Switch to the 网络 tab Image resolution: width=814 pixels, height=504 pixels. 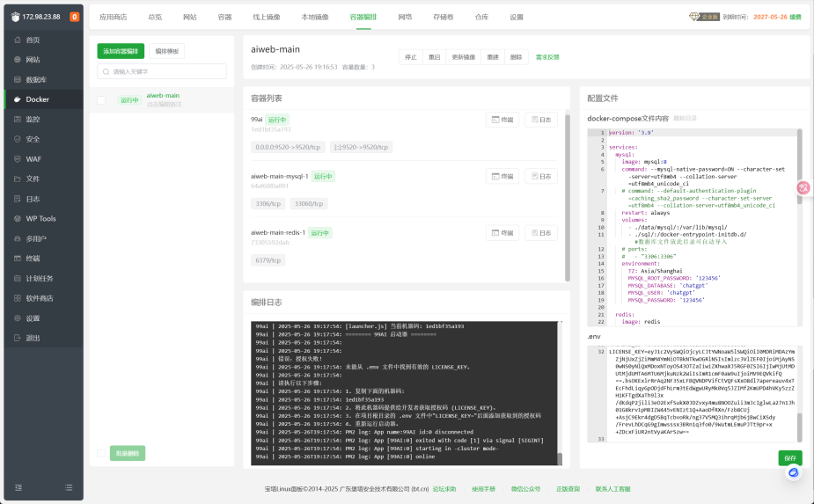tap(405, 17)
